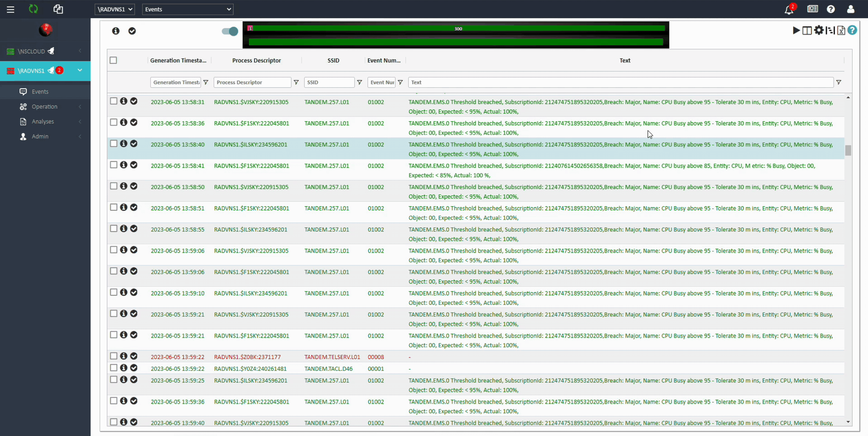Click the white help question mark in the top bar
The height and width of the screenshot is (436, 868).
click(x=831, y=9)
